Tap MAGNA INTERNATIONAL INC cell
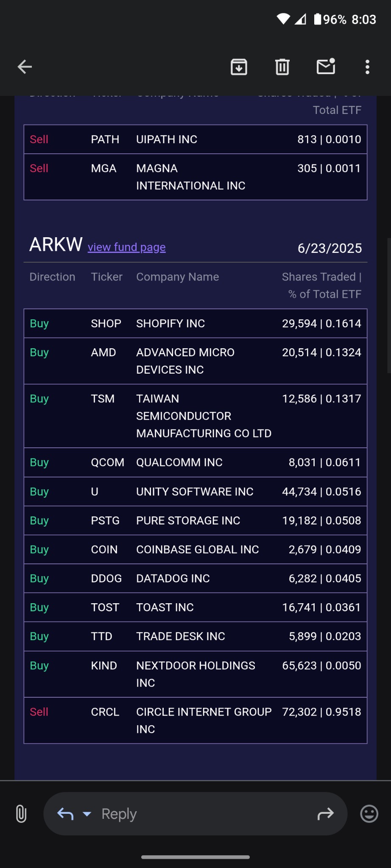391x868 pixels. pyautogui.click(x=191, y=177)
